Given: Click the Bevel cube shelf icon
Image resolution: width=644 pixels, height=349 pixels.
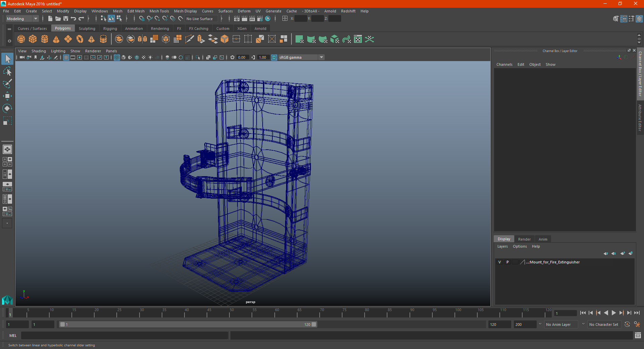Looking at the screenshot, I should coord(224,39).
